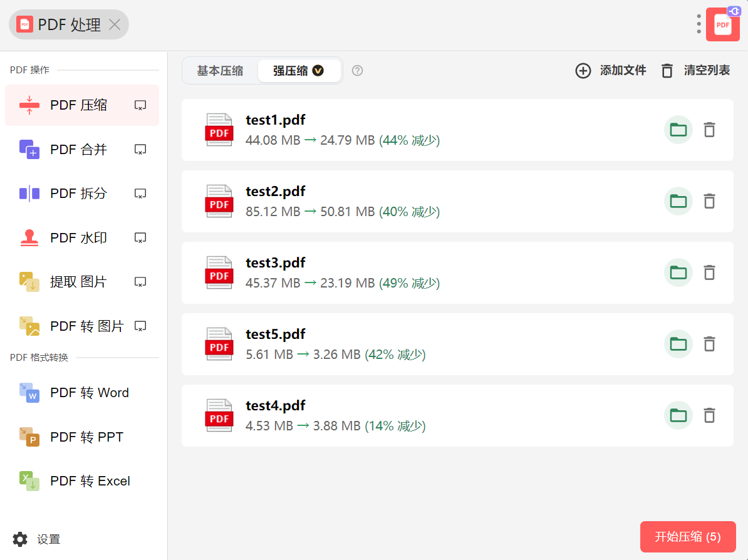Image resolution: width=748 pixels, height=560 pixels.
Task: Click the PDF file icon of test4.pdf
Action: [219, 415]
